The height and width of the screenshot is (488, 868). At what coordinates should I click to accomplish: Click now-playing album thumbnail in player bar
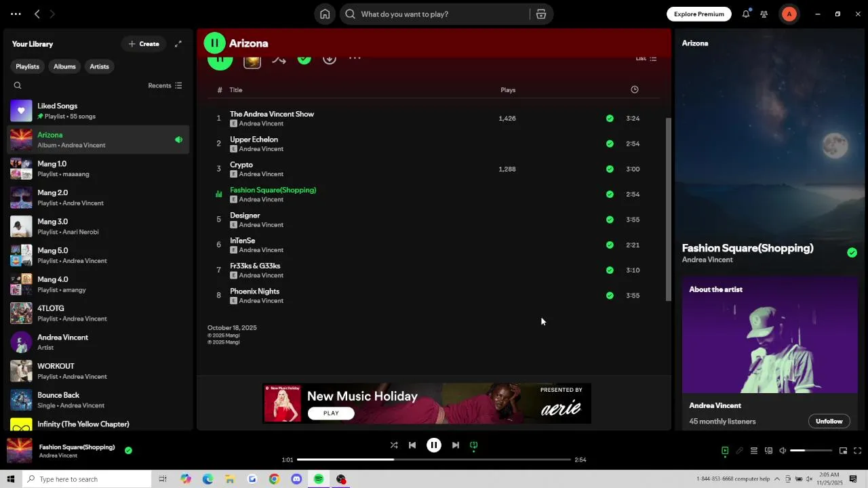click(x=19, y=451)
